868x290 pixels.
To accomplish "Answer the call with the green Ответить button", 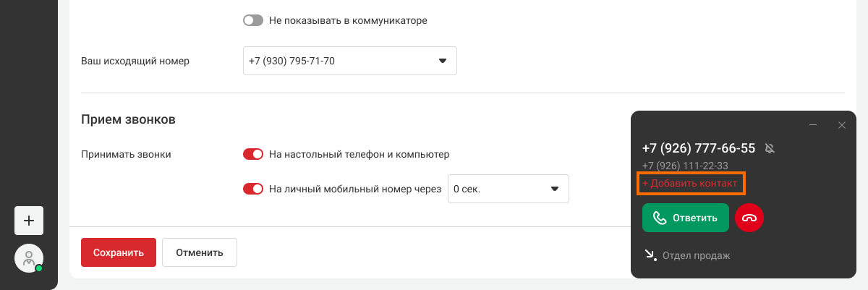I will tap(686, 218).
